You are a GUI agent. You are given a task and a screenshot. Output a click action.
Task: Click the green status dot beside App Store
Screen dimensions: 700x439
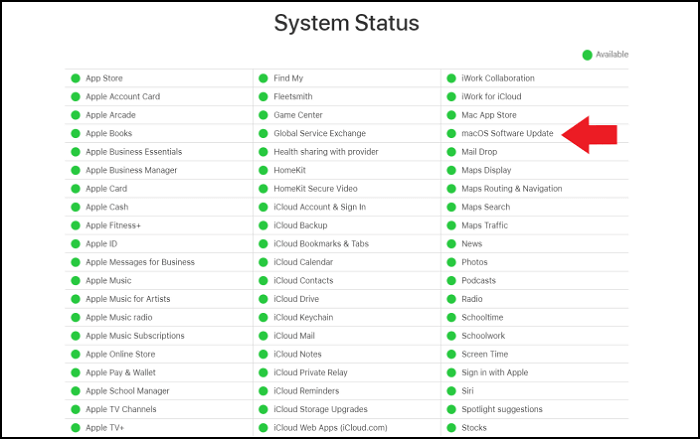click(75, 78)
